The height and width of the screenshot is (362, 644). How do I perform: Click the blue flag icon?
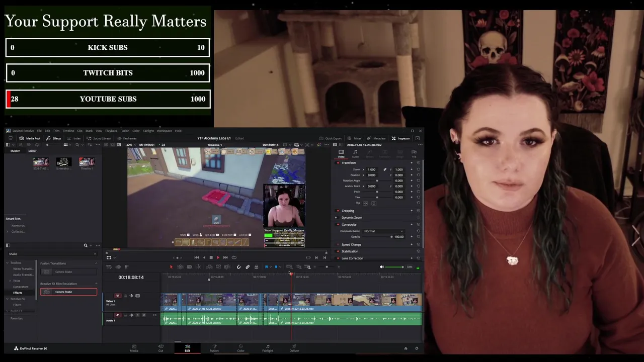click(x=266, y=267)
